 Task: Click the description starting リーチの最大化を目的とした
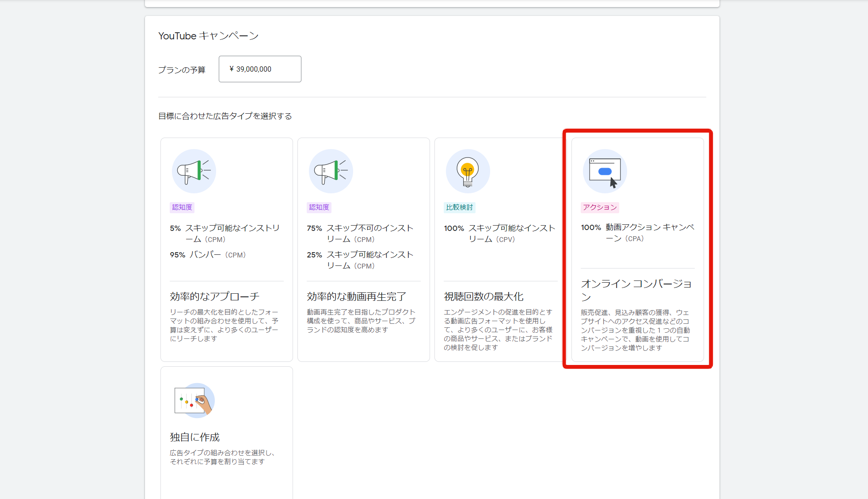(224, 325)
